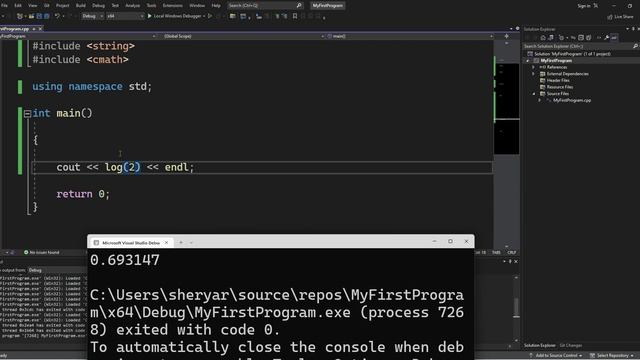Click No issues found status indicator
The width and height of the screenshot is (640, 360).
(42, 253)
